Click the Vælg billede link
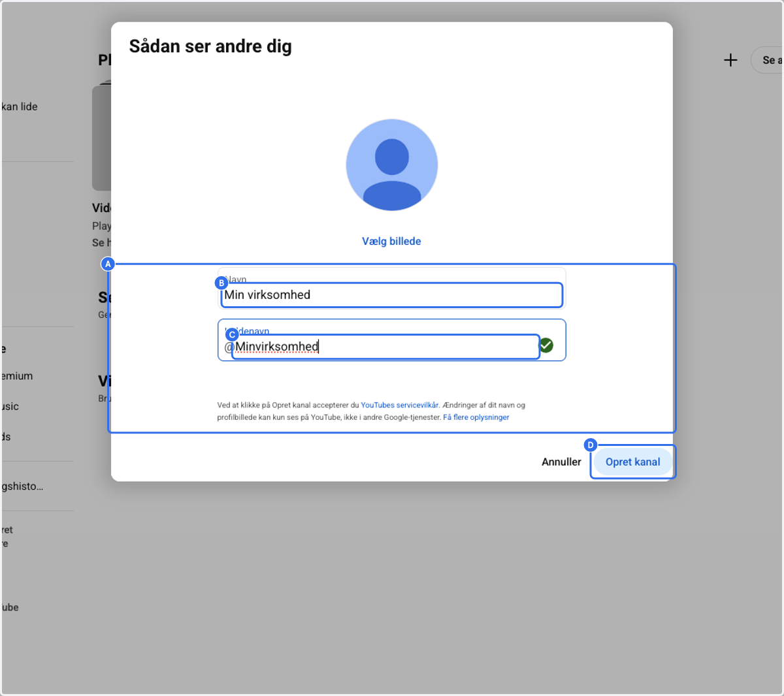 [391, 241]
